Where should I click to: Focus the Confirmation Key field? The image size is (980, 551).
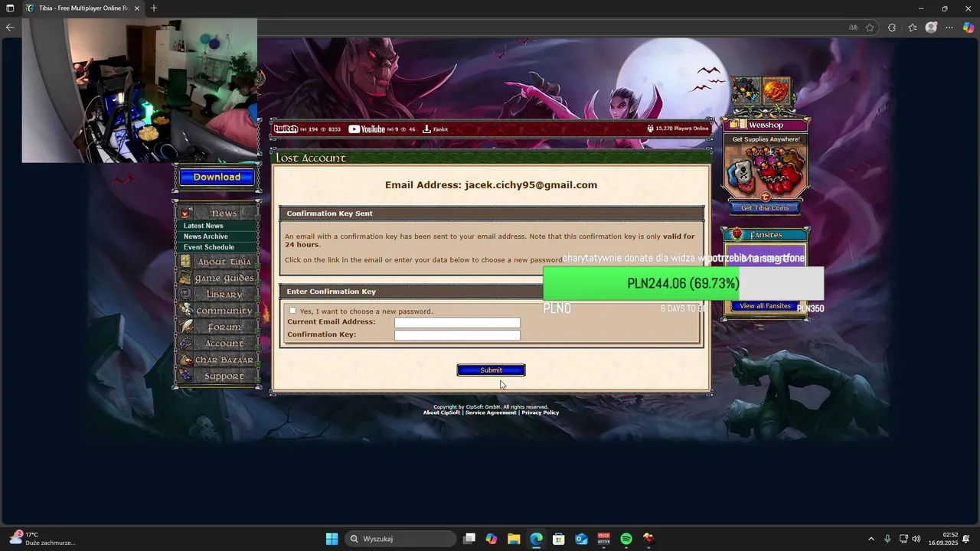coord(457,335)
